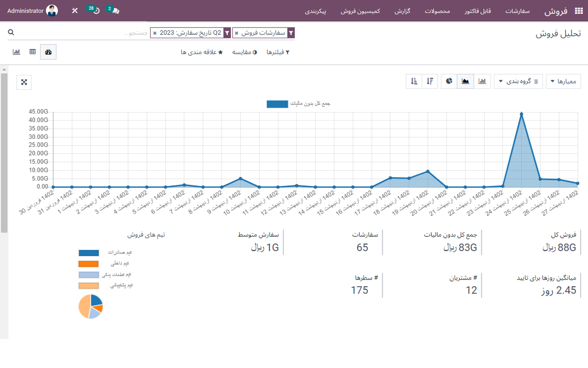Screen dimensions: 588x368
Task: Open the فیلترها filter menu
Action: click(277, 52)
